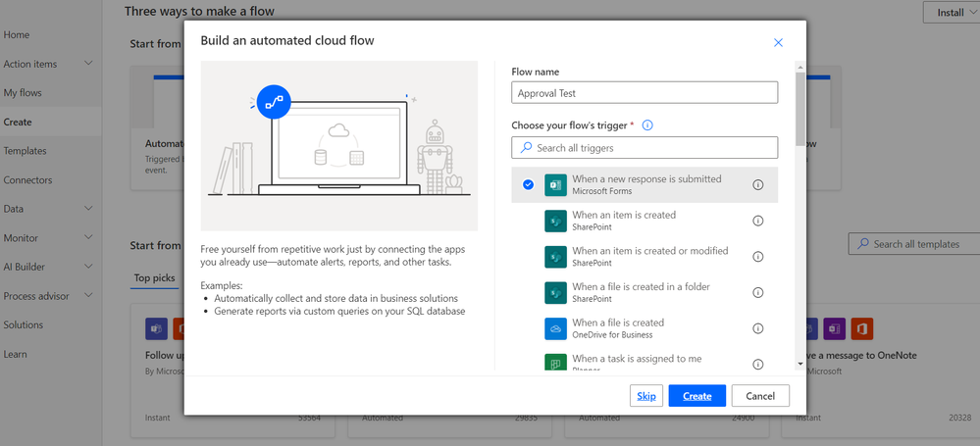This screenshot has height=446, width=980.
Task: Open the Install dropdown
Action: tap(952, 13)
